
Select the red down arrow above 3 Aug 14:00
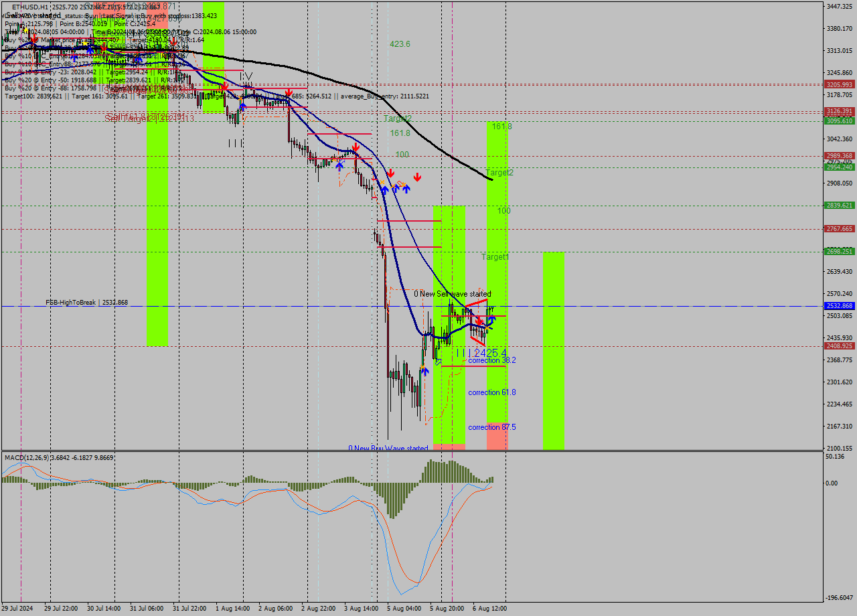pyautogui.click(x=356, y=147)
